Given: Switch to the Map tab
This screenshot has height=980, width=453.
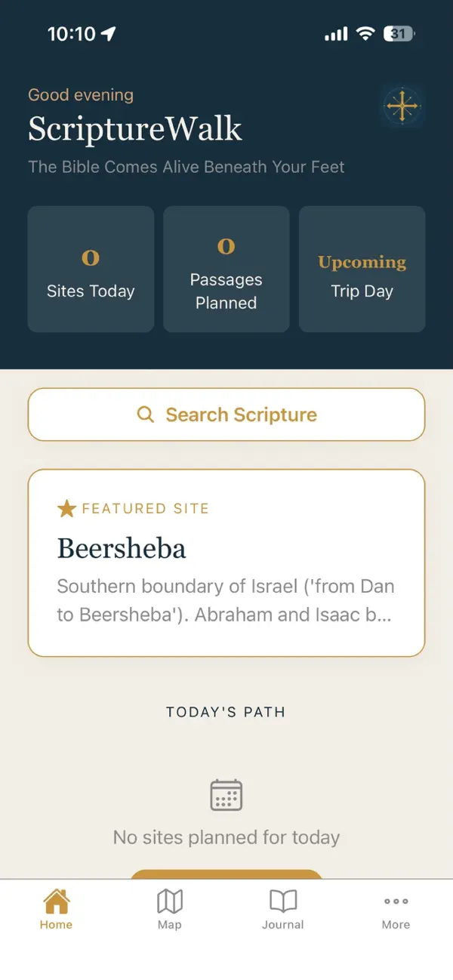Looking at the screenshot, I should (x=170, y=910).
